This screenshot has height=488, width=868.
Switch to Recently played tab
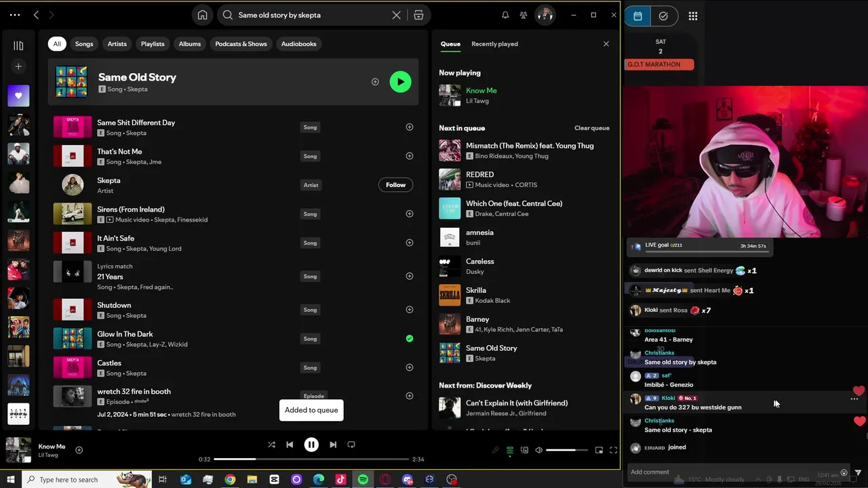pos(494,44)
